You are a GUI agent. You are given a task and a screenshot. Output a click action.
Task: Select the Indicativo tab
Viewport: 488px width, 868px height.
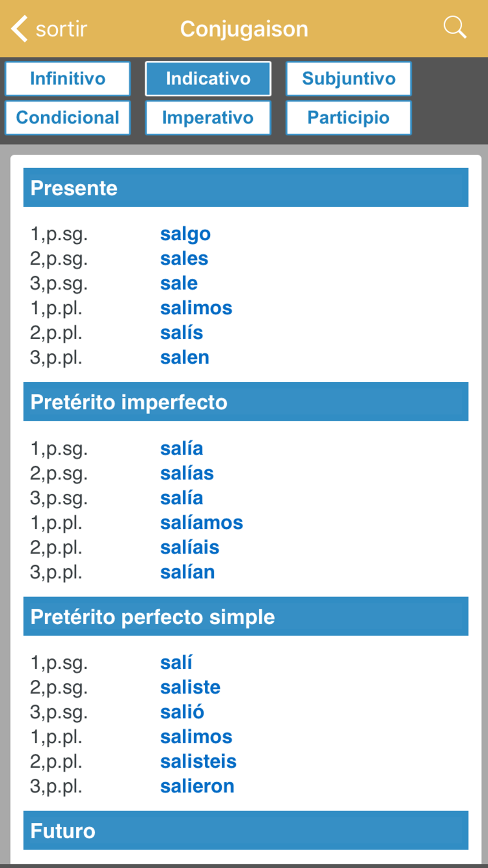pyautogui.click(x=208, y=79)
